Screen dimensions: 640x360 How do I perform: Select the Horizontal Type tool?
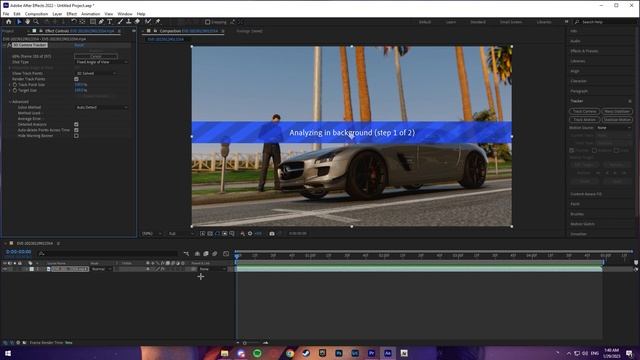110,22
